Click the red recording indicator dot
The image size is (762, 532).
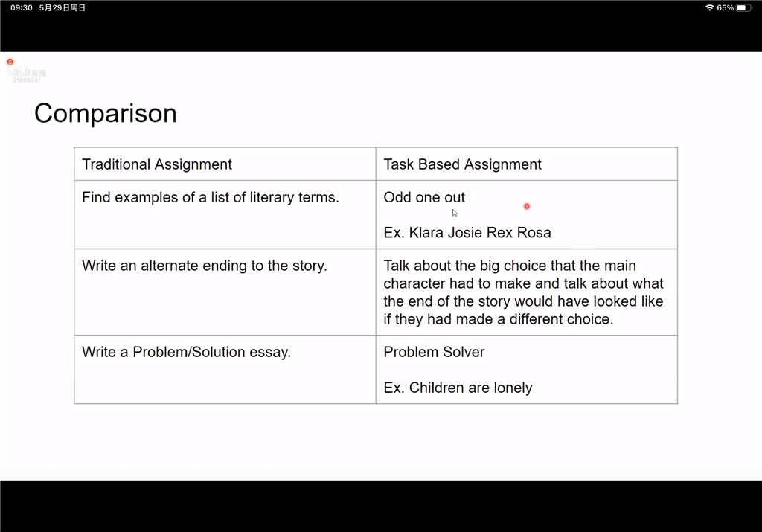coord(10,62)
